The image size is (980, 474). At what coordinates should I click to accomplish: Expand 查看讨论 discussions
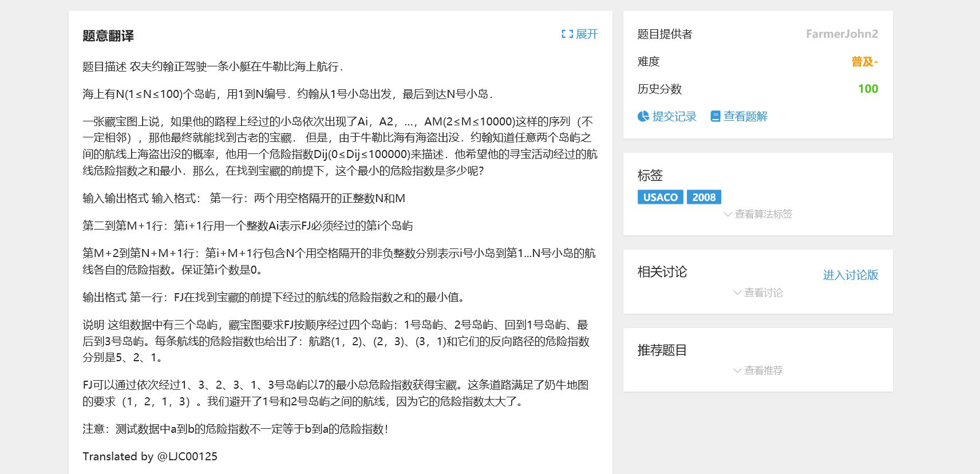point(758,293)
